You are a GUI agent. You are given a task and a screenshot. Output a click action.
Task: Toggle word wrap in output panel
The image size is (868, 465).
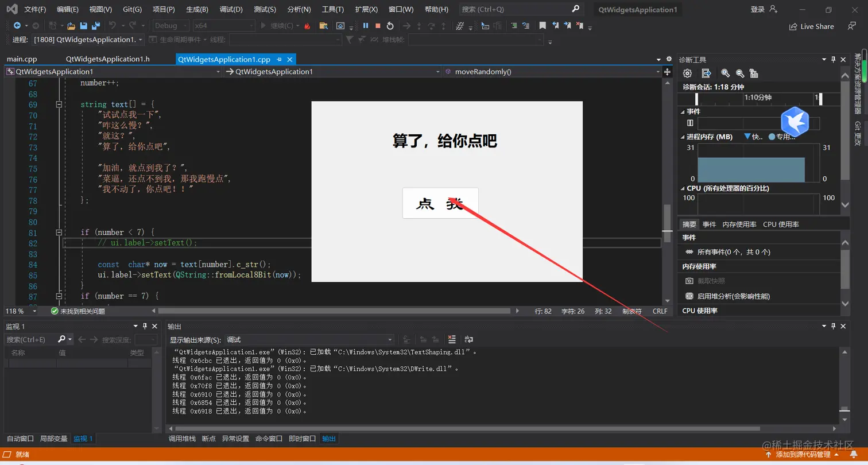click(x=468, y=339)
